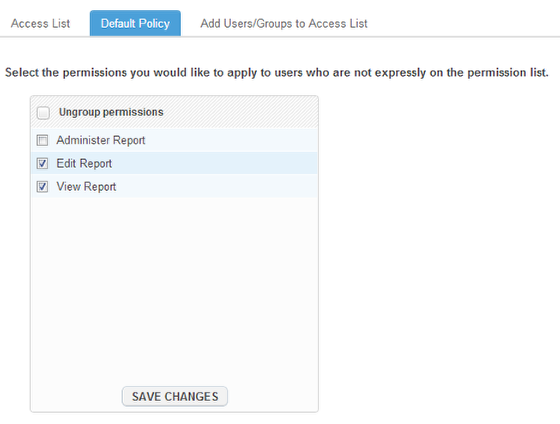Enable the Administer Report checkbox
The height and width of the screenshot is (424, 560).
(42, 140)
